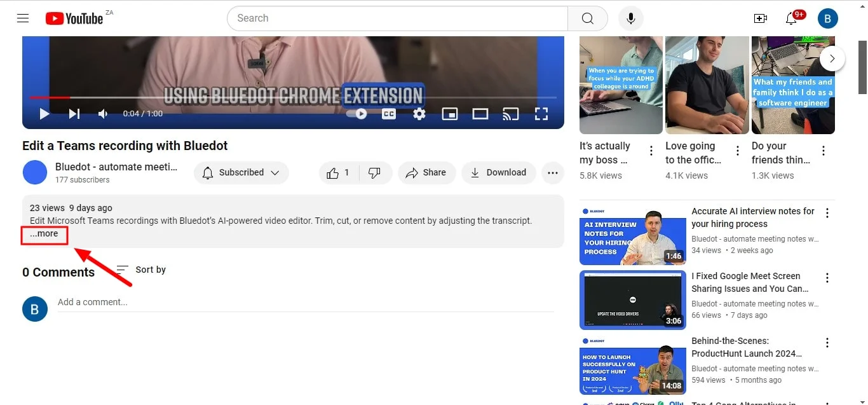Switch to miniplayer
868x405 pixels.
coord(450,114)
